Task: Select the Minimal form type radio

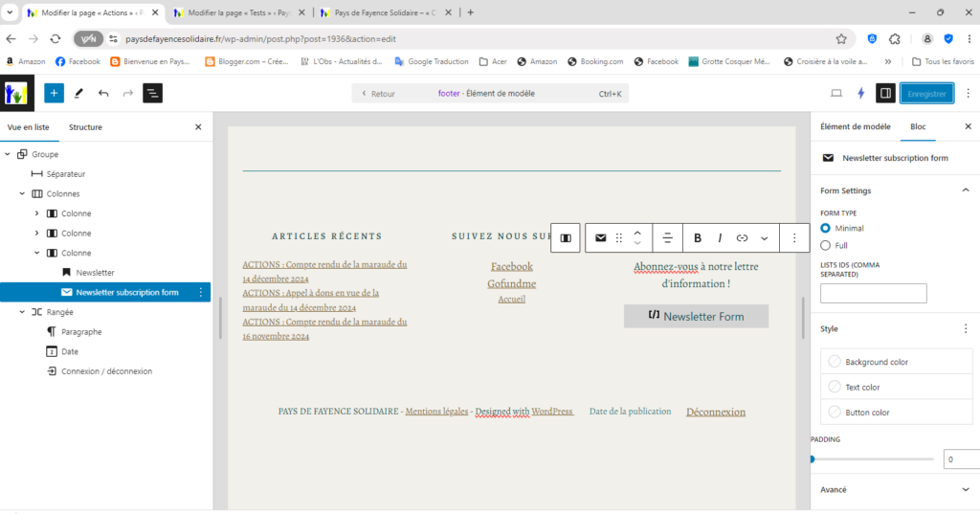Action: point(826,229)
